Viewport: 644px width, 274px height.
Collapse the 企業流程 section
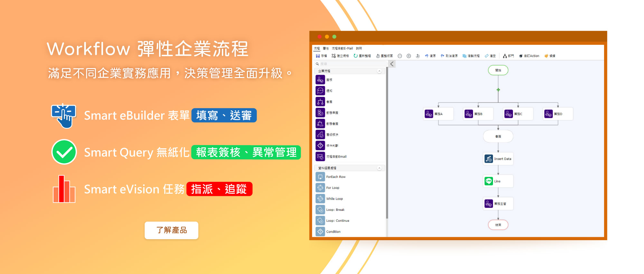(379, 71)
